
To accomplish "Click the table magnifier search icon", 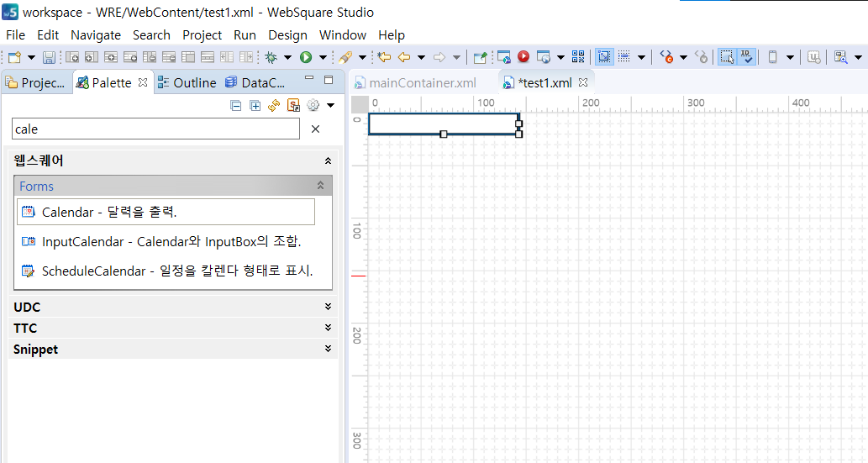I will [841, 57].
